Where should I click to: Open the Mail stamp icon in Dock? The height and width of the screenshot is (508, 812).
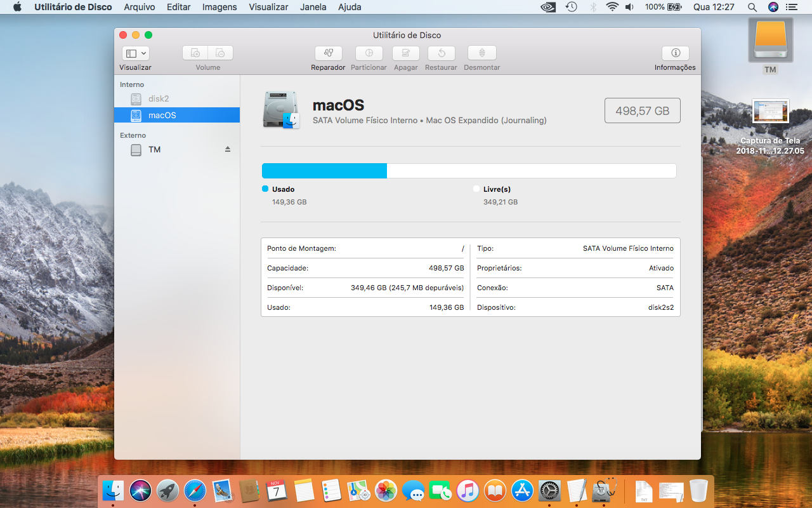point(222,490)
